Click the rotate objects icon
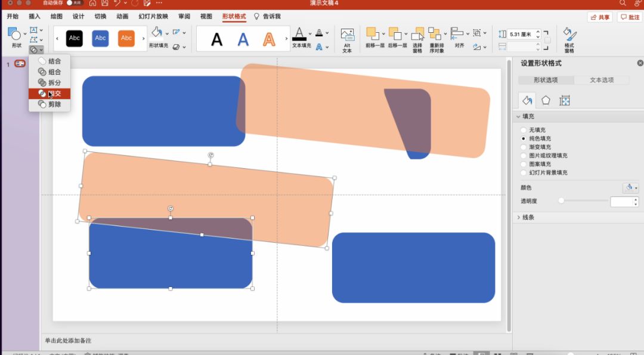Viewport: 644px width, 355px height. (x=477, y=47)
